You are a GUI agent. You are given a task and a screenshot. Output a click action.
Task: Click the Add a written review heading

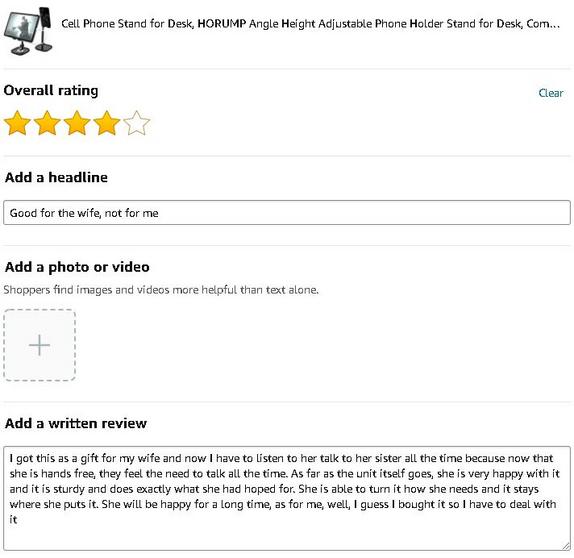pyautogui.click(x=76, y=424)
